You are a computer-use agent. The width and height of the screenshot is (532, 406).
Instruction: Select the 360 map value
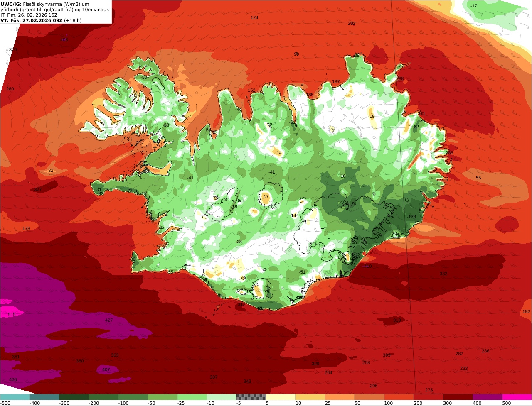[80, 361]
